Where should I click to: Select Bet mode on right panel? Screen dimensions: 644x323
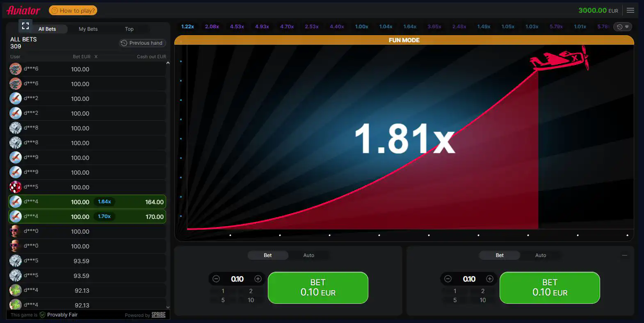tap(499, 255)
